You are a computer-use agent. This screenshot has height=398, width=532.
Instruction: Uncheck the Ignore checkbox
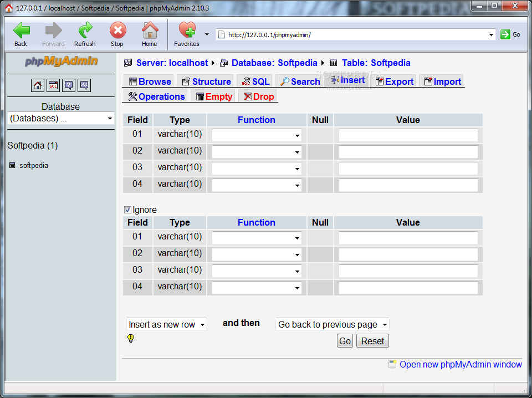[x=127, y=210]
